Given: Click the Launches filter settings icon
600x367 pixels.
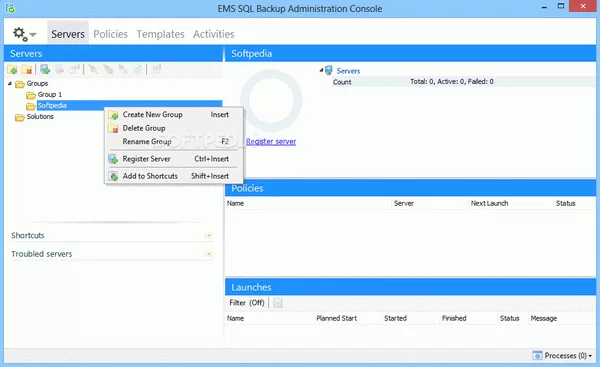Looking at the screenshot, I should [x=278, y=303].
